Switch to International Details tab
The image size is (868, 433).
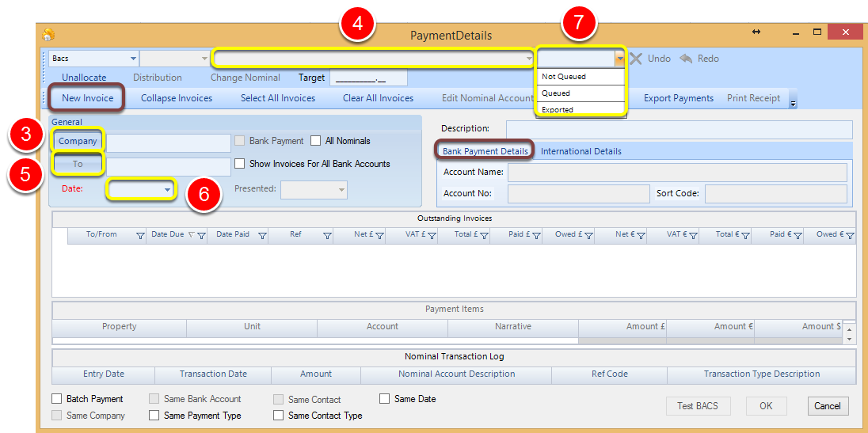[x=581, y=151]
